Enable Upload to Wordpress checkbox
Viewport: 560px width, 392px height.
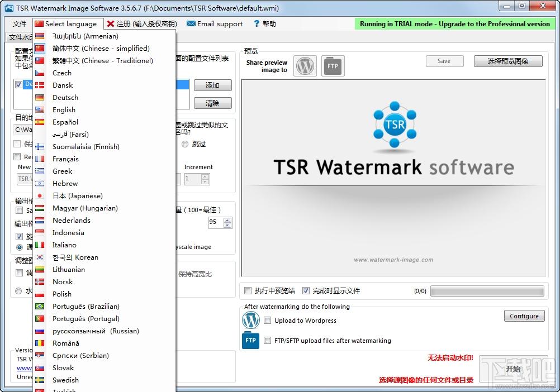tap(267, 321)
